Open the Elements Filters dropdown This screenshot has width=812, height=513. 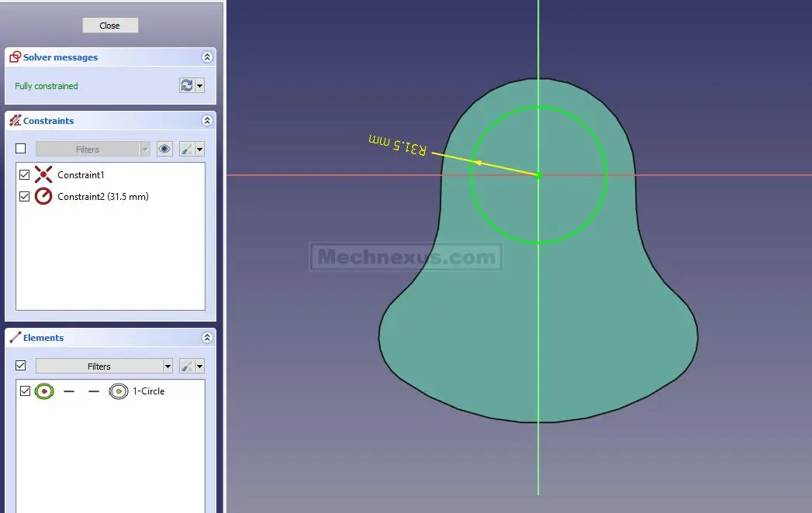click(x=104, y=366)
